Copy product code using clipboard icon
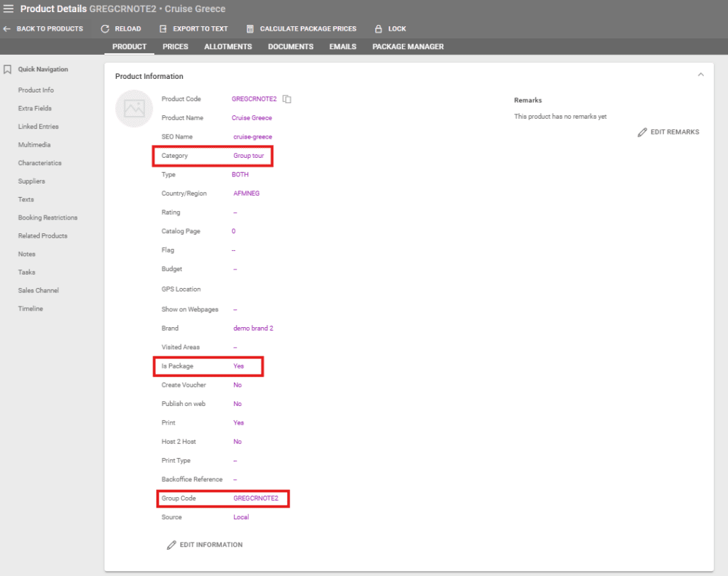The image size is (728, 576). (x=287, y=99)
